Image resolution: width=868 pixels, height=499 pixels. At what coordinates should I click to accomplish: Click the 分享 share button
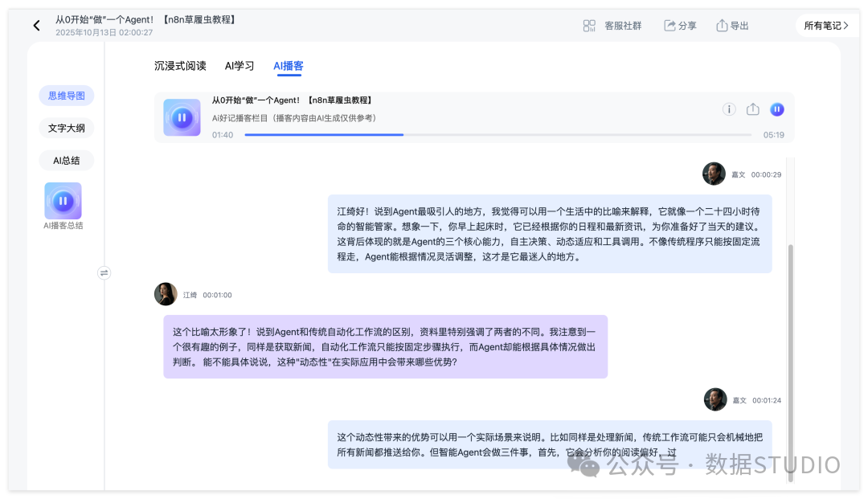(x=681, y=26)
